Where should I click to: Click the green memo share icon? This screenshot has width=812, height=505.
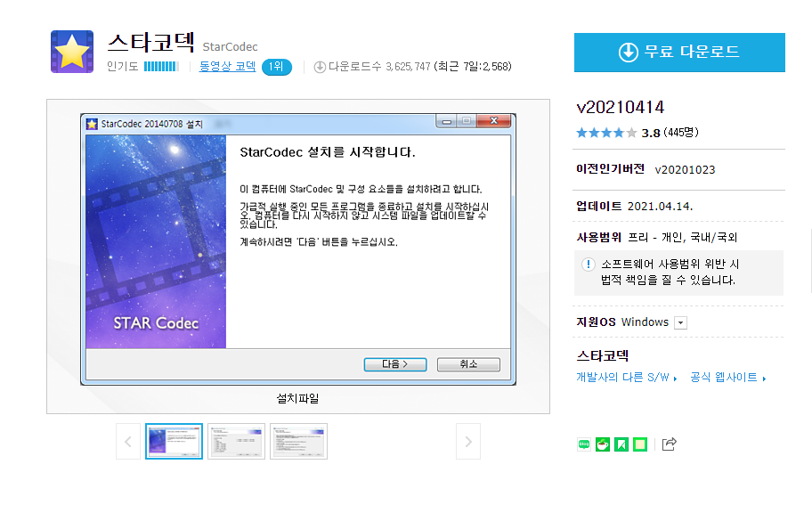(x=640, y=444)
